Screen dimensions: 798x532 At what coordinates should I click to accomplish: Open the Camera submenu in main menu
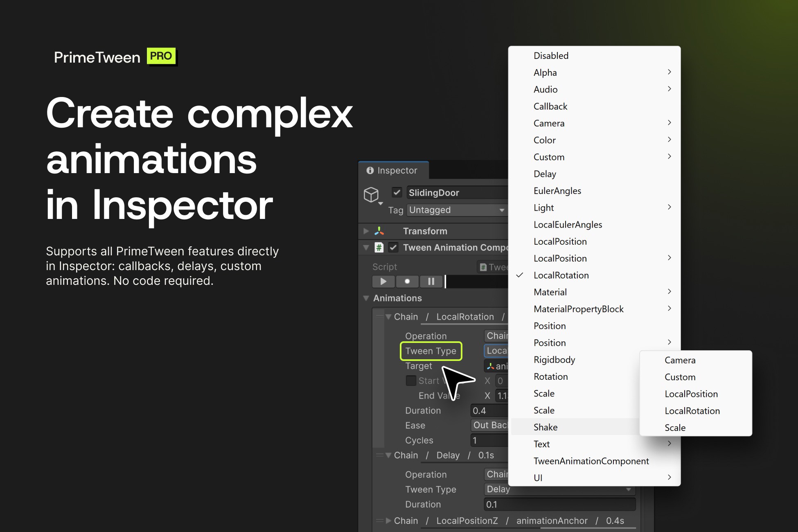(594, 123)
